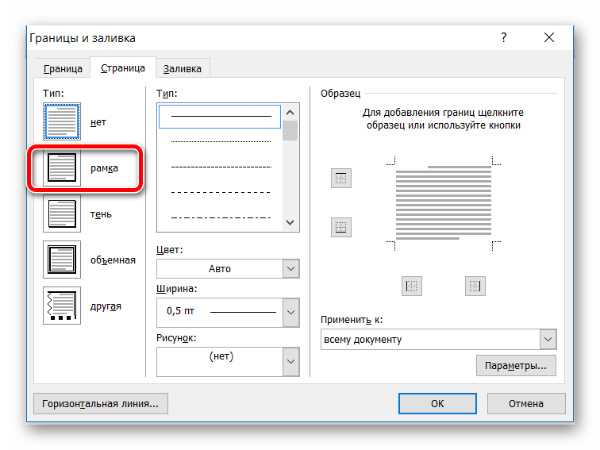The height and width of the screenshot is (450, 600).
Task: Select the 'объемная' 3-D border icon
Action: tap(62, 259)
